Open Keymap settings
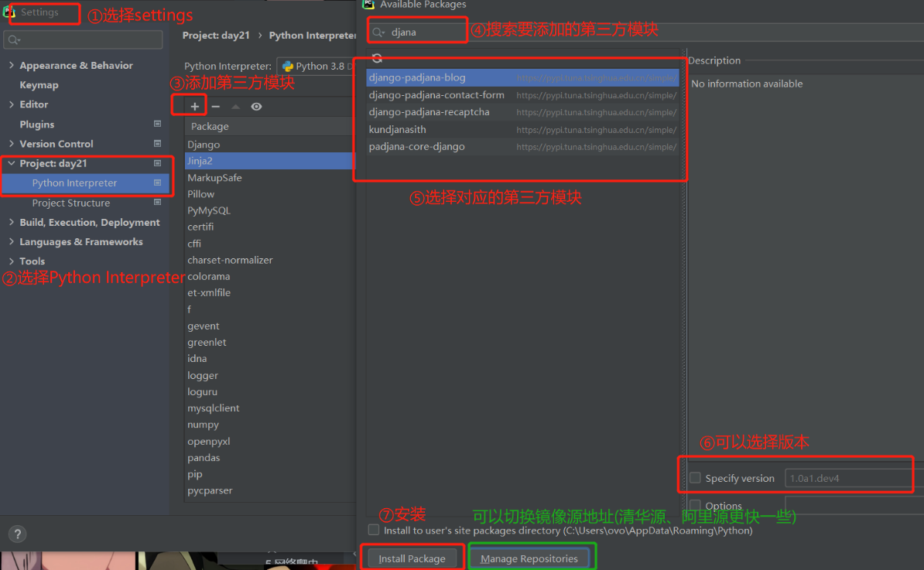The image size is (924, 570). click(x=39, y=85)
